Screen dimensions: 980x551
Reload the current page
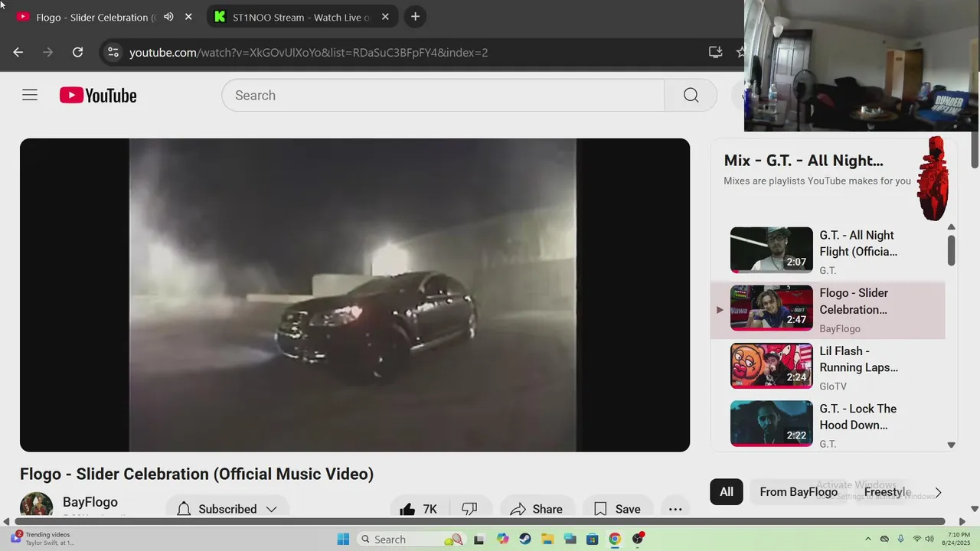(77, 52)
